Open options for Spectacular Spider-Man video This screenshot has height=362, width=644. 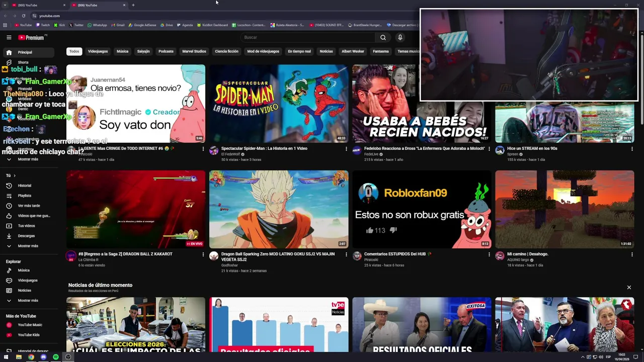click(x=346, y=149)
